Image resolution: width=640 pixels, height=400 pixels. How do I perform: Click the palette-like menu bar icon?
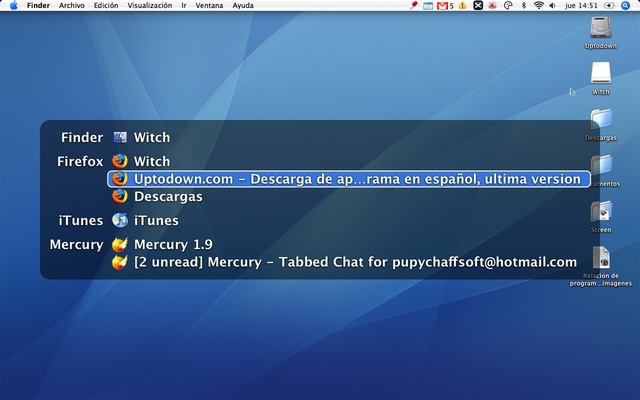[x=508, y=5]
